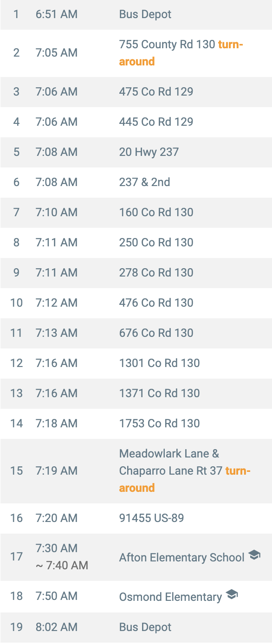272x644 pixels.
Task: Open the 476 Co Rd 130 stop
Action: click(x=136, y=303)
